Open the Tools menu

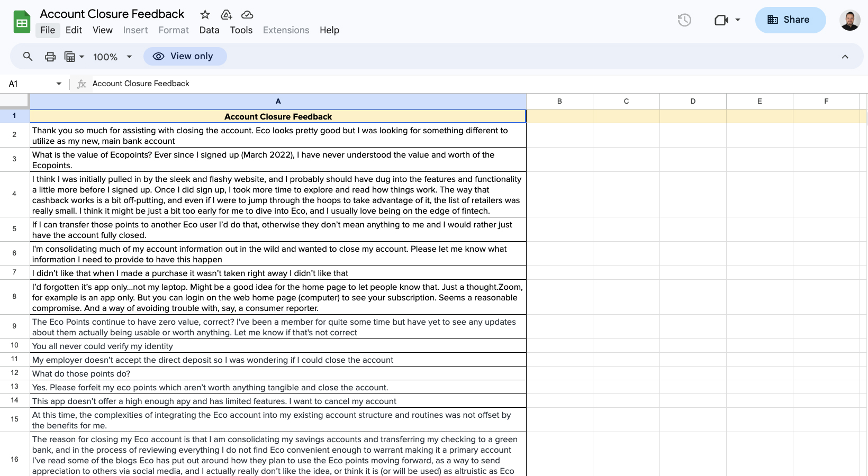tap(241, 30)
